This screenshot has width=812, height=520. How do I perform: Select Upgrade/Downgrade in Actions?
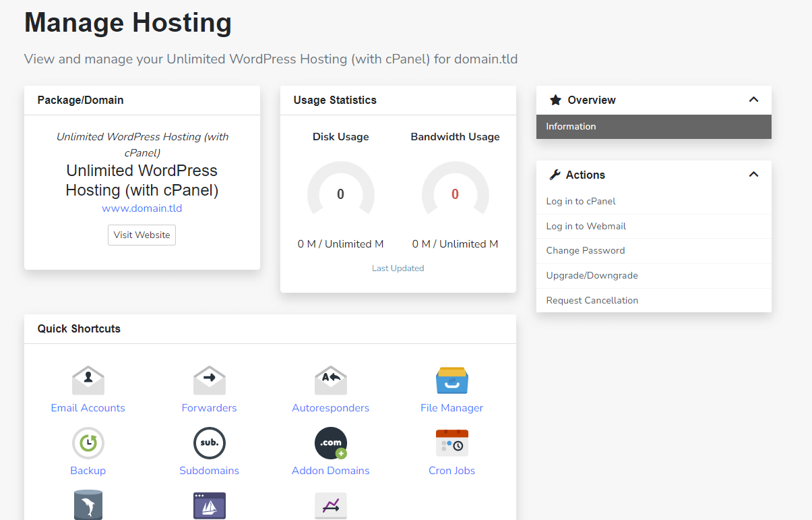(x=654, y=276)
